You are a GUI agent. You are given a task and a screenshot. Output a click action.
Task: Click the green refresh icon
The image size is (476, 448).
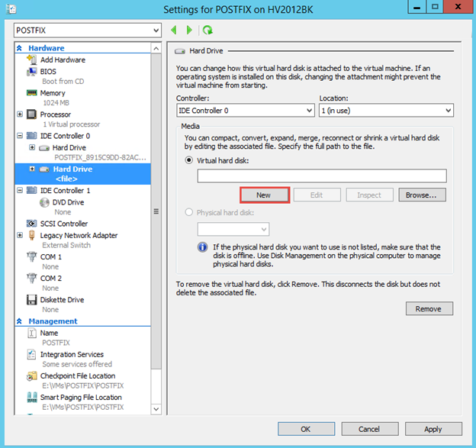[x=208, y=30]
